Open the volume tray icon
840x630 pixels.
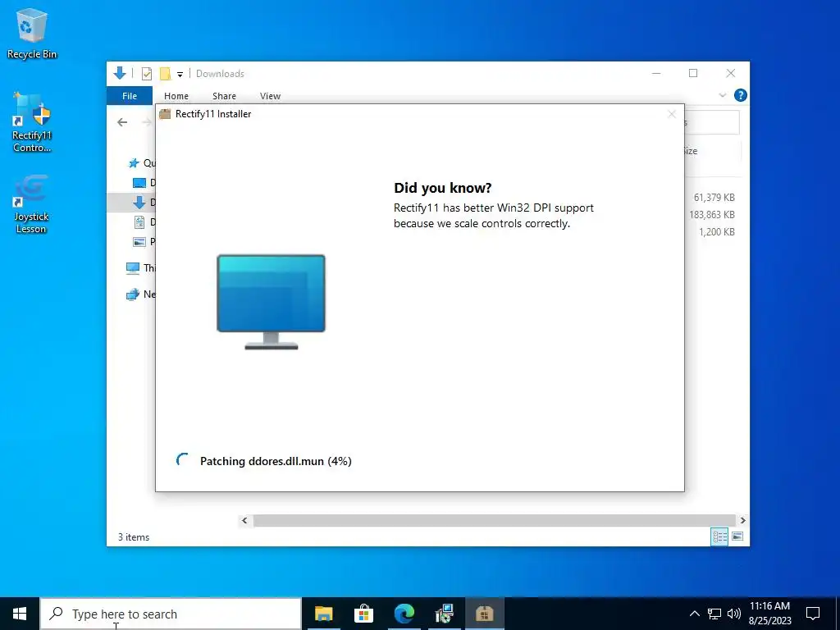tap(734, 614)
